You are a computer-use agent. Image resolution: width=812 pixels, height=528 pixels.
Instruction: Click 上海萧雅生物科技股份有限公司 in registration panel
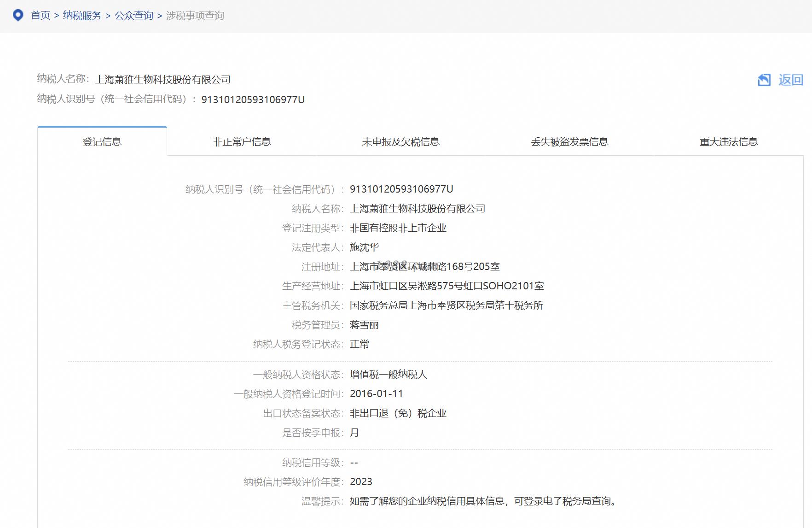pyautogui.click(x=418, y=209)
